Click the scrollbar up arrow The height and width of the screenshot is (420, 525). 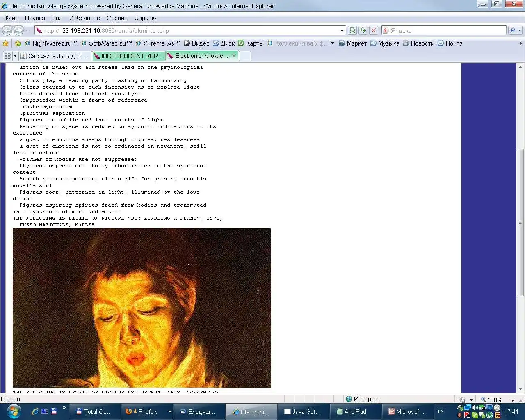pyautogui.click(x=520, y=67)
